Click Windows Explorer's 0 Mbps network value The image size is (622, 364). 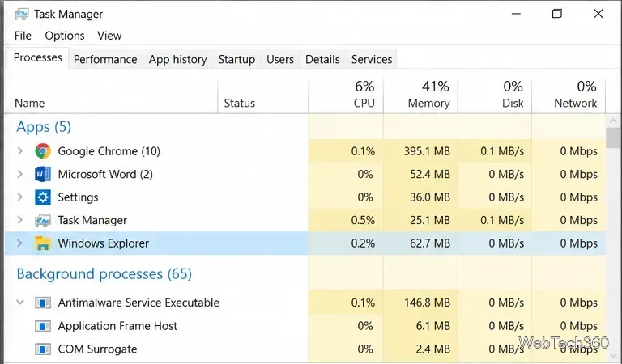click(579, 243)
